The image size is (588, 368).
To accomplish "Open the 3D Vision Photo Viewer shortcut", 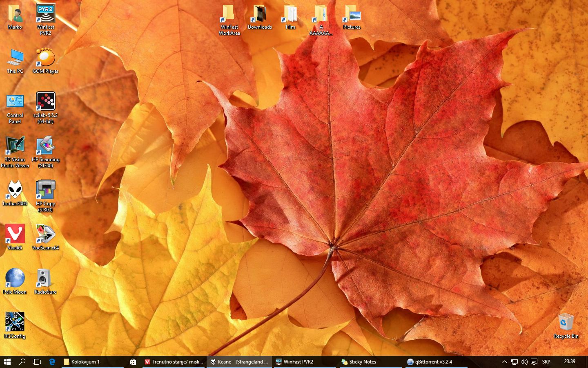I will (15, 152).
